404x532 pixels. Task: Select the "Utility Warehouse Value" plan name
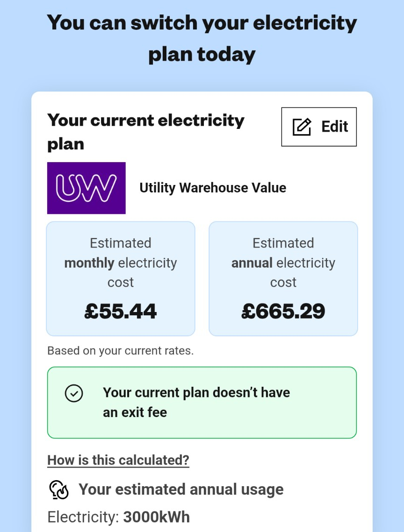click(213, 188)
